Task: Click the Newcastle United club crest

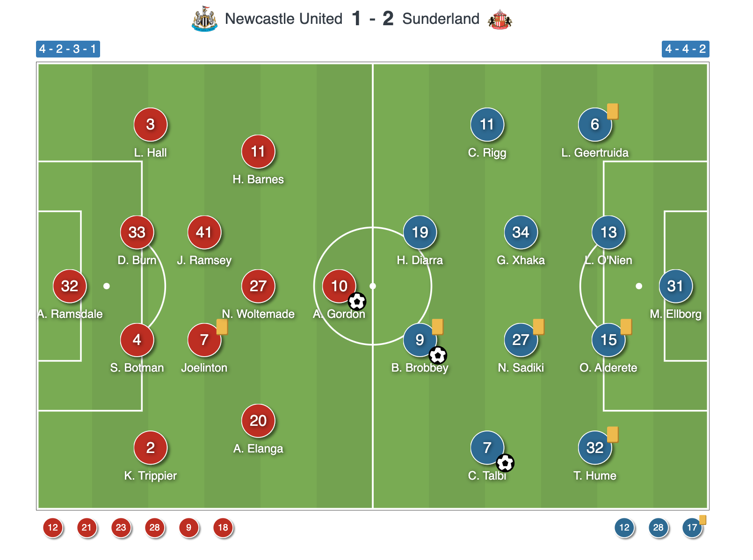Action: pos(204,19)
